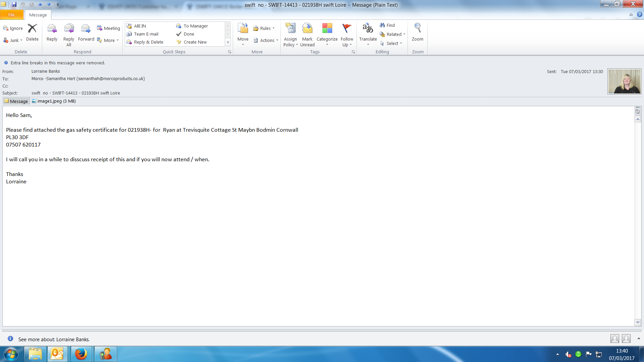
Task: Collapse the ribbon with caret toggle
Action: [631, 15]
